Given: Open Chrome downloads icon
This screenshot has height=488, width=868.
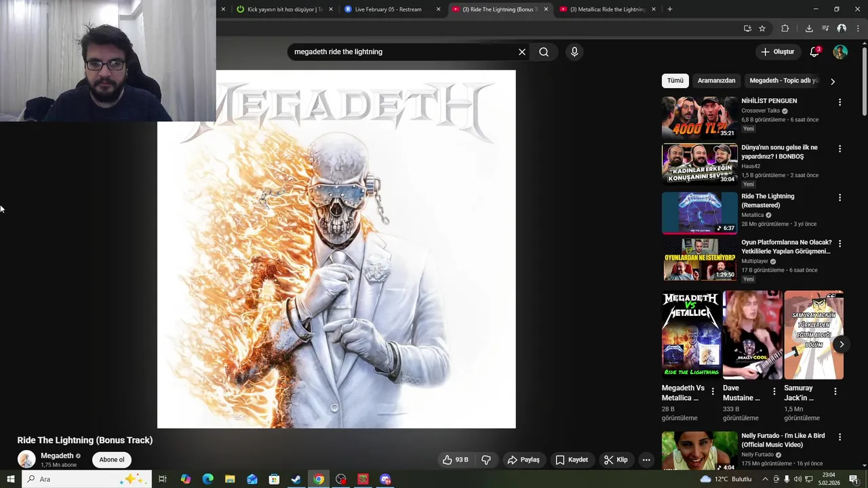Looking at the screenshot, I should click(x=809, y=28).
